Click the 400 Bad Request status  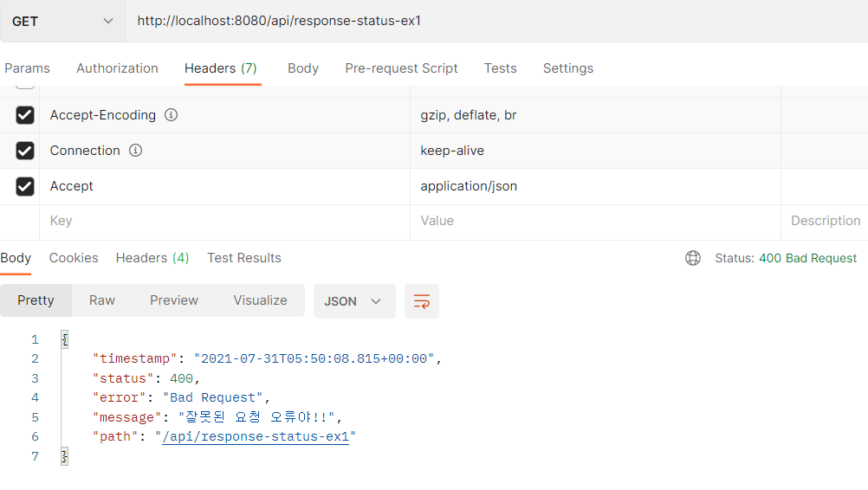click(807, 258)
